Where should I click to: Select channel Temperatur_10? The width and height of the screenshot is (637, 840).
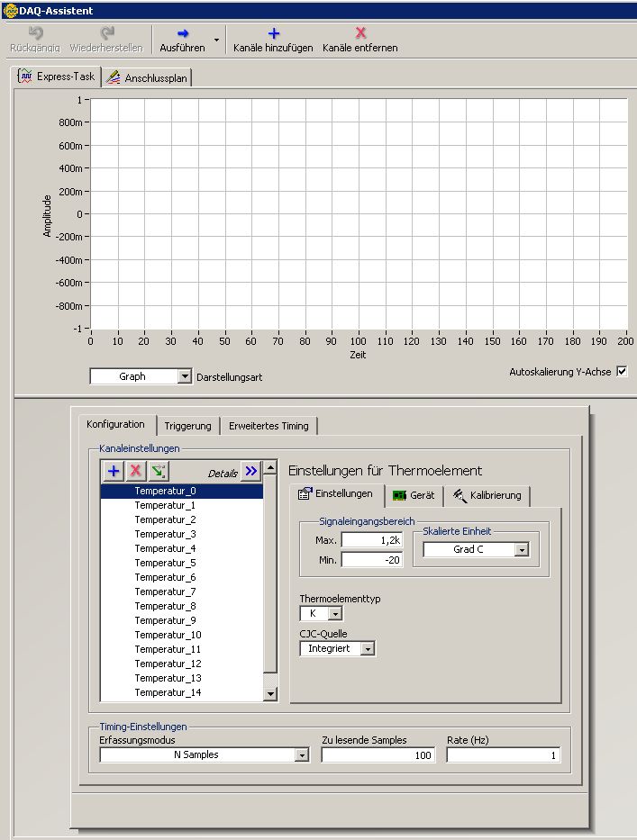coord(182,635)
